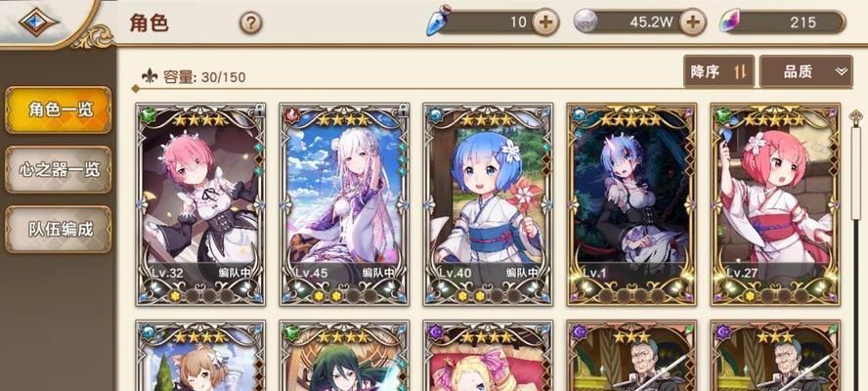868x391 pixels.
Task: Select the five-star Lv.1 character card
Action: 631,203
